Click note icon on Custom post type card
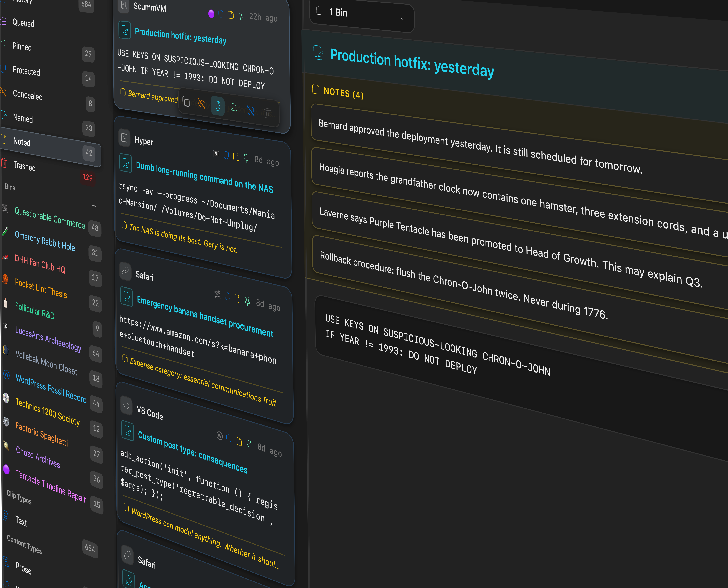728x588 pixels. (239, 441)
